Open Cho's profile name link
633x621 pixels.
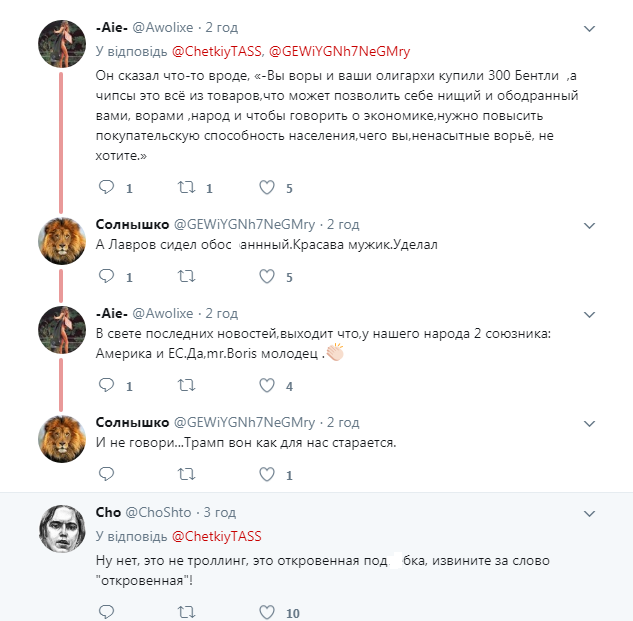(x=107, y=513)
